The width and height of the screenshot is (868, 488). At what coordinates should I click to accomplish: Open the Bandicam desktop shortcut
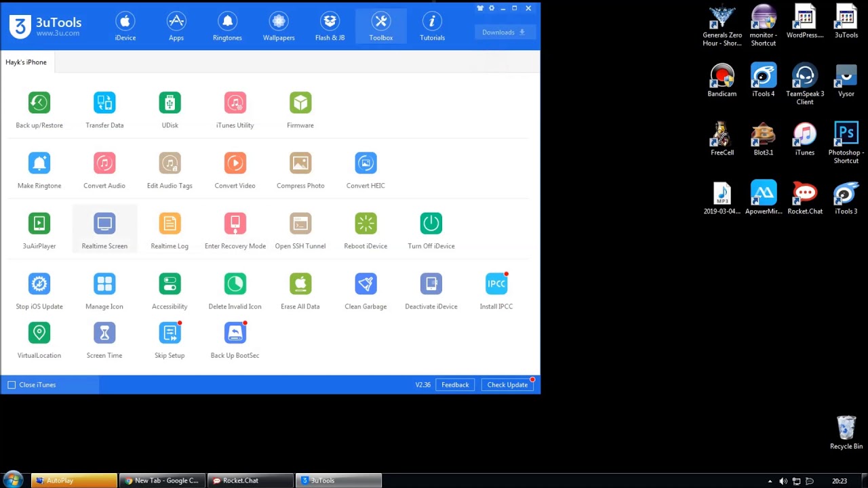tap(722, 81)
